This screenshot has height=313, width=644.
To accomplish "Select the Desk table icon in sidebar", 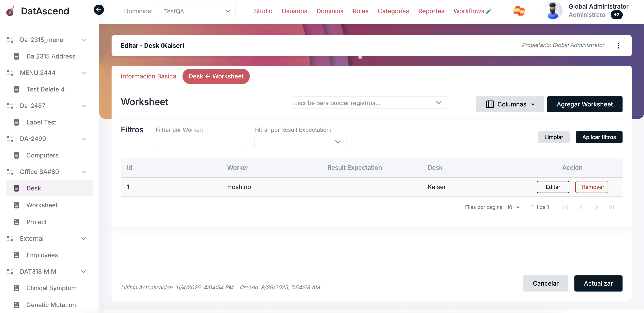I will click(x=16, y=188).
